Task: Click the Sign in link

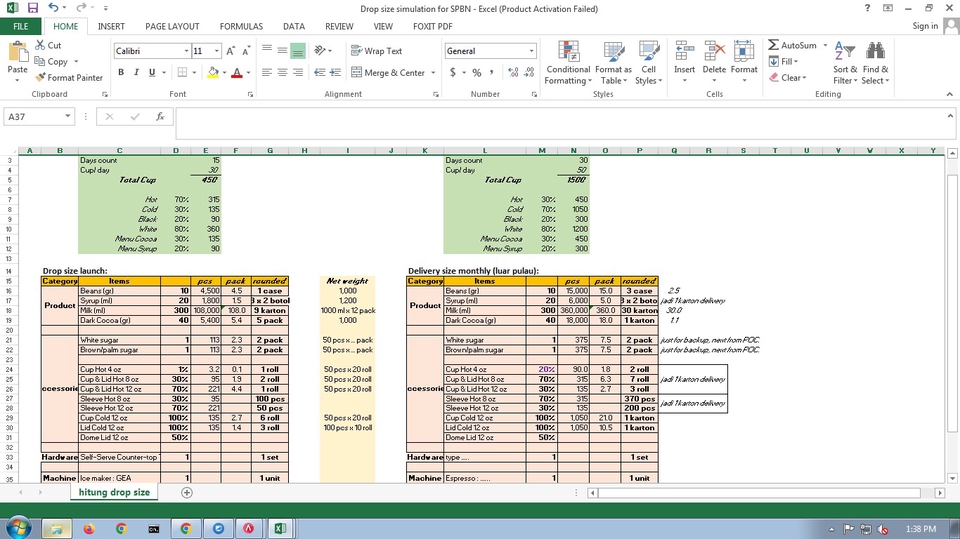Action: [x=925, y=26]
